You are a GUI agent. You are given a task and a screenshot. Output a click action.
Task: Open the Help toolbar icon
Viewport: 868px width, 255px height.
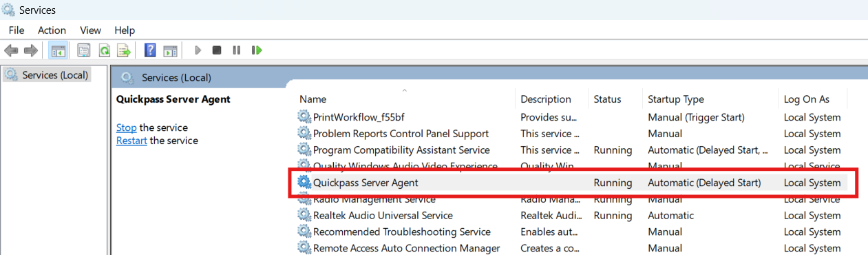150,50
